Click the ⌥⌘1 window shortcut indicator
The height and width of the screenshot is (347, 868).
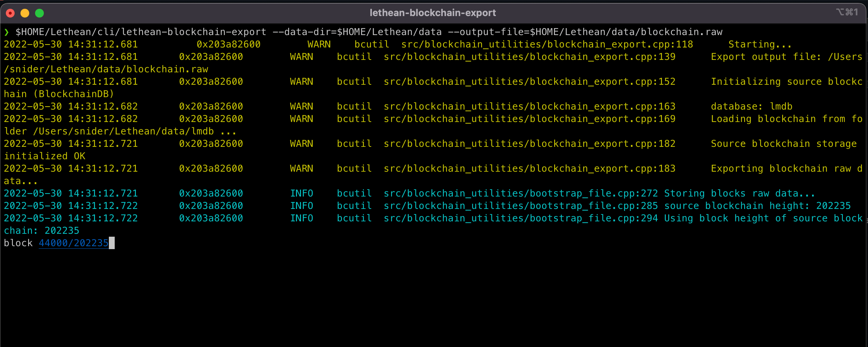[847, 12]
